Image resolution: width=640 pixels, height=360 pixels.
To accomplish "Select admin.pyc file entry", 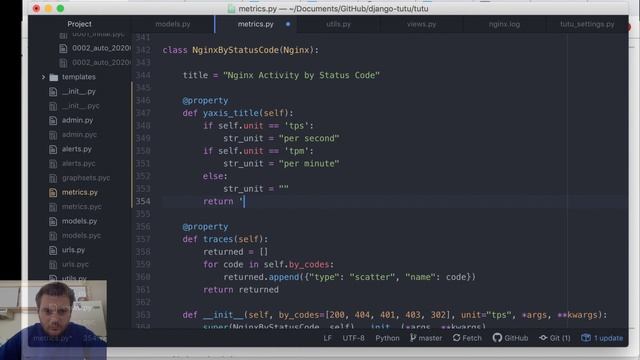I will (x=79, y=135).
